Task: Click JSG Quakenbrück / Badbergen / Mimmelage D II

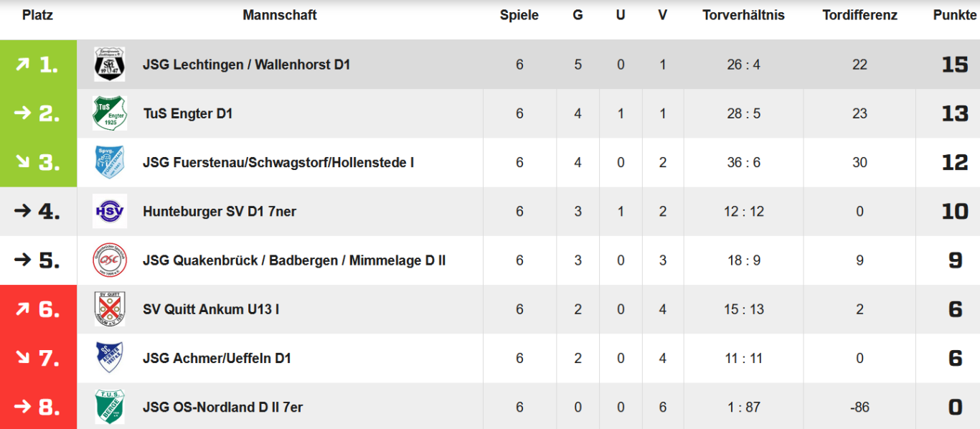Action: [294, 260]
